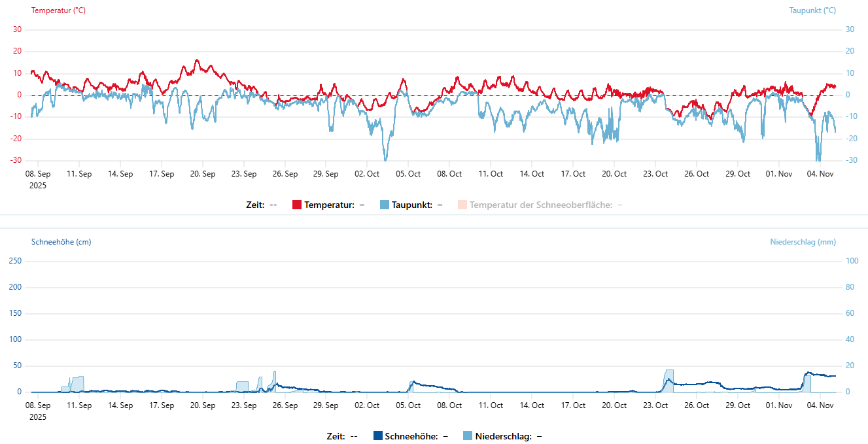This screenshot has height=444, width=868.
Task: Click the 04. Nov date in temperature chart
Action: tap(820, 174)
